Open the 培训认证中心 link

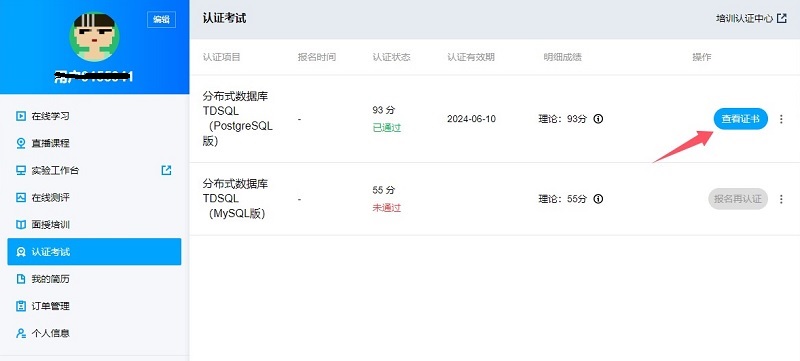coord(744,18)
